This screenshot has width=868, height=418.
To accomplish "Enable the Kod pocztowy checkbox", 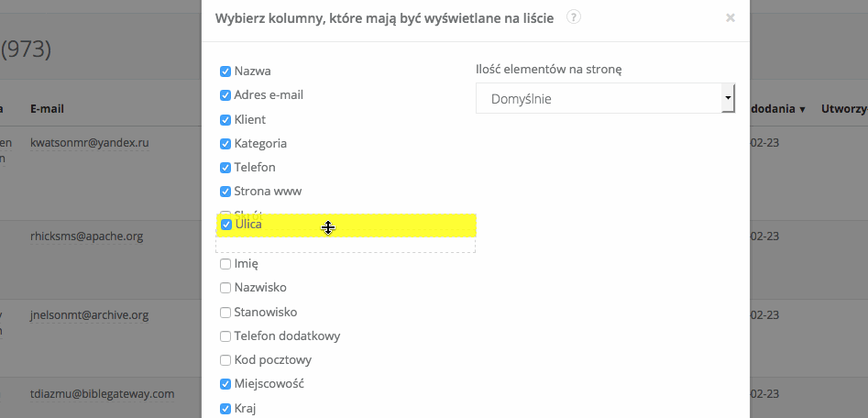I will pyautogui.click(x=225, y=360).
